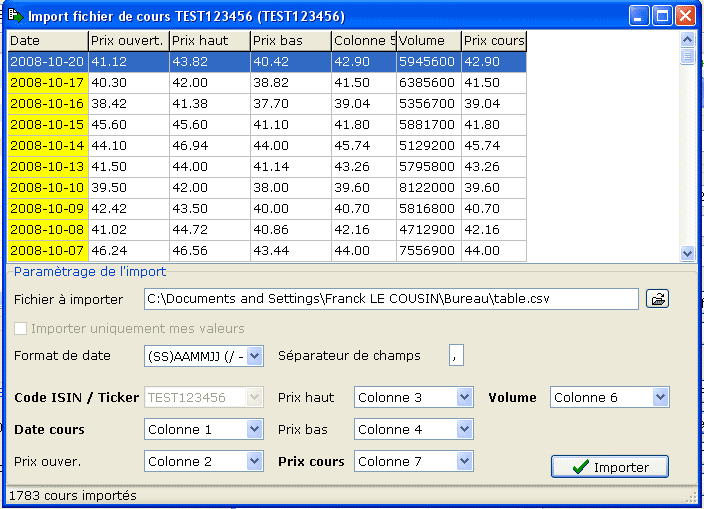Click the table's Prix cours column header
Screen dimensions: 704x509
494,41
